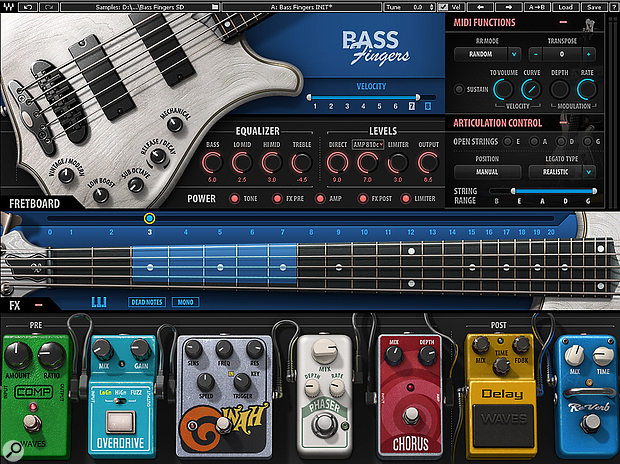Toggle the Amp power button
The image size is (620, 464).
pyautogui.click(x=320, y=198)
